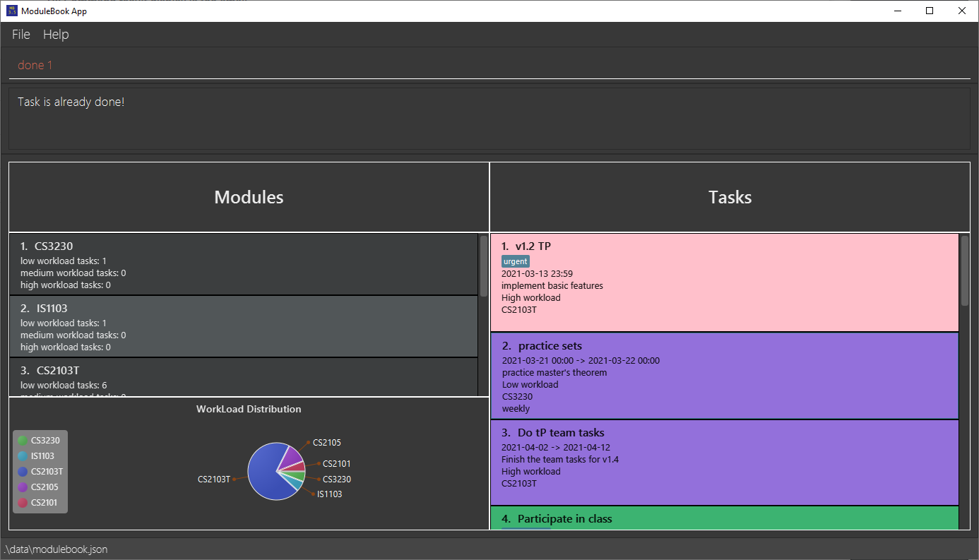Image resolution: width=979 pixels, height=560 pixels.
Task: Select the 'v1.2 TP' task card
Action: [725, 282]
